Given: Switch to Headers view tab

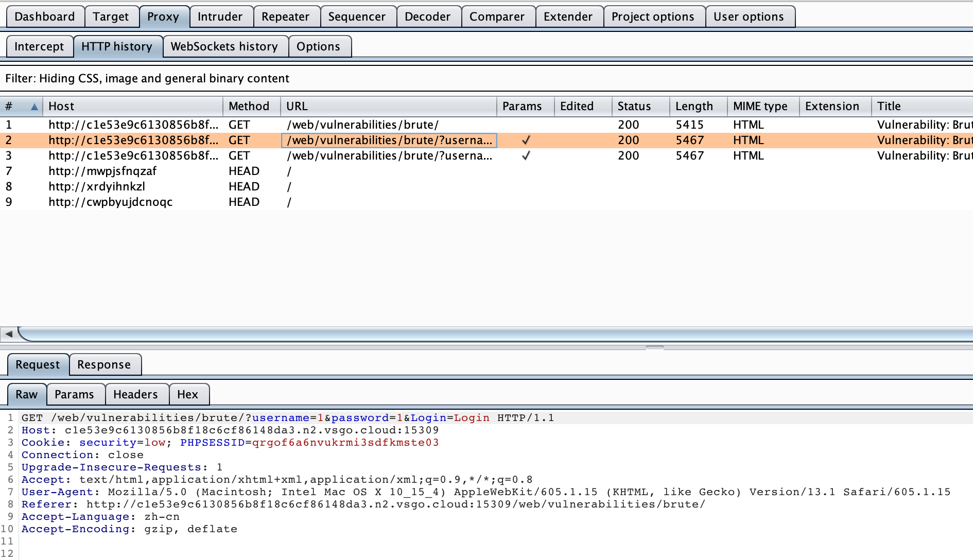Looking at the screenshot, I should [x=136, y=394].
